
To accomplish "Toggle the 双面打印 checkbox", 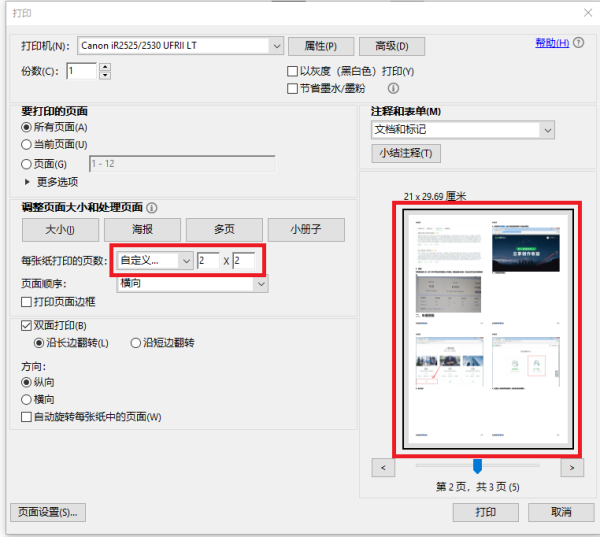I will point(27,326).
